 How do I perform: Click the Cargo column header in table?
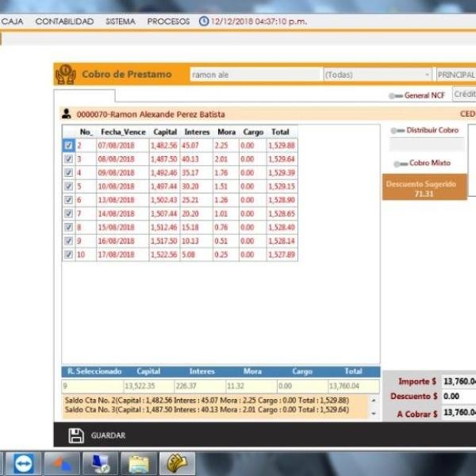pos(253,132)
